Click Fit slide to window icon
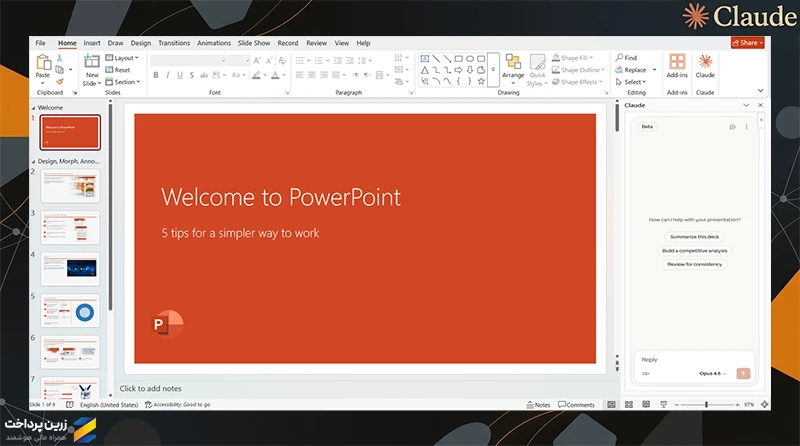The image size is (800, 446). click(764, 404)
